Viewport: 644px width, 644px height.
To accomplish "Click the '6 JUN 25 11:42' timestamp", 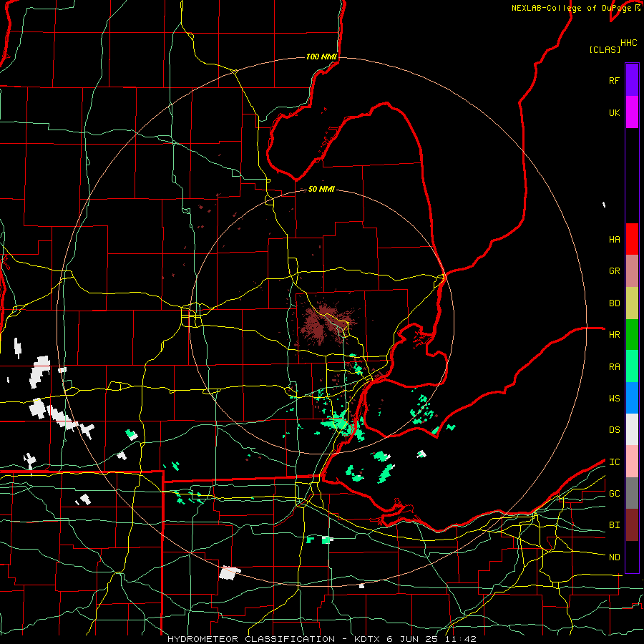I will coord(431,639).
